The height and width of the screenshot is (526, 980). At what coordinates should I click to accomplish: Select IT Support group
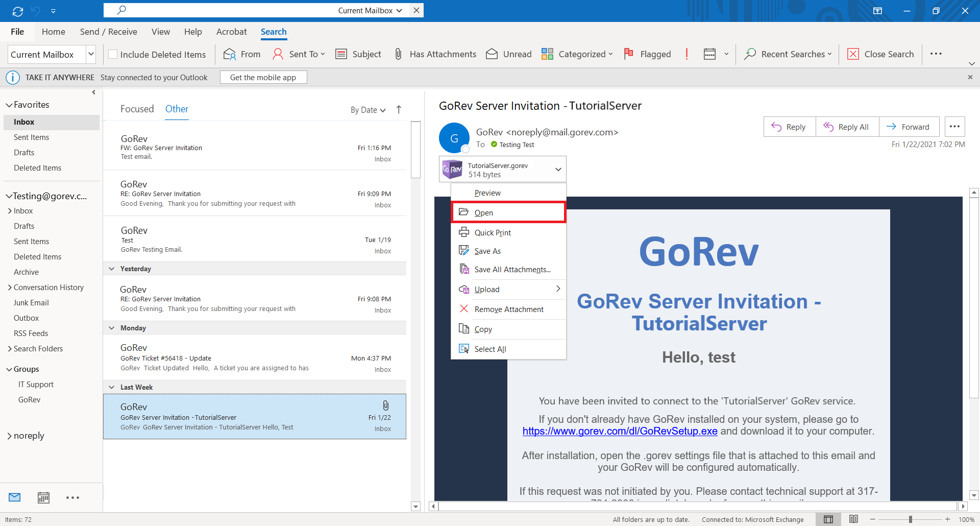(x=36, y=385)
